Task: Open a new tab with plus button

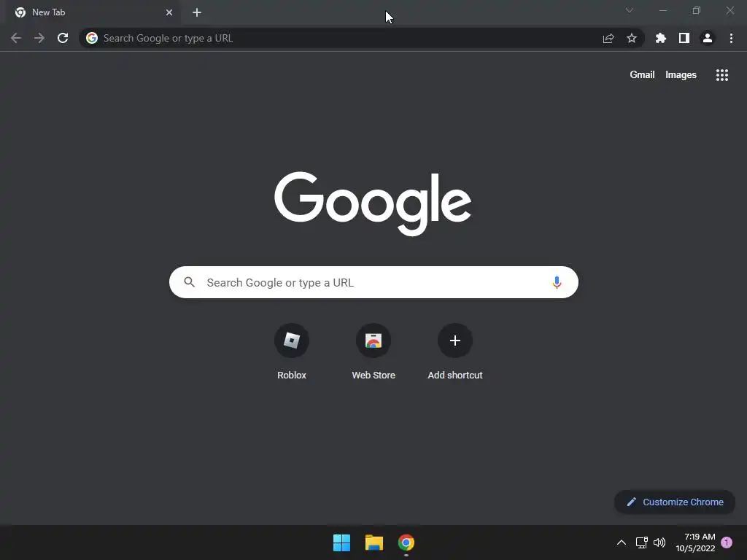Action: (197, 12)
